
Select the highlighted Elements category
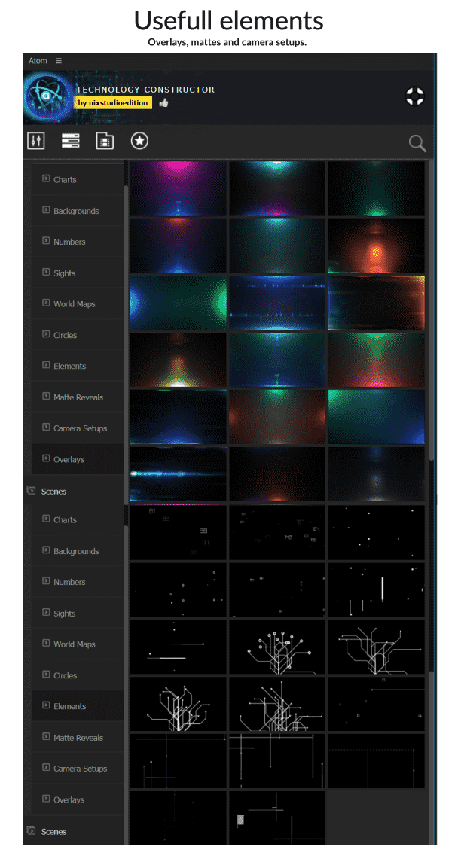pos(69,706)
